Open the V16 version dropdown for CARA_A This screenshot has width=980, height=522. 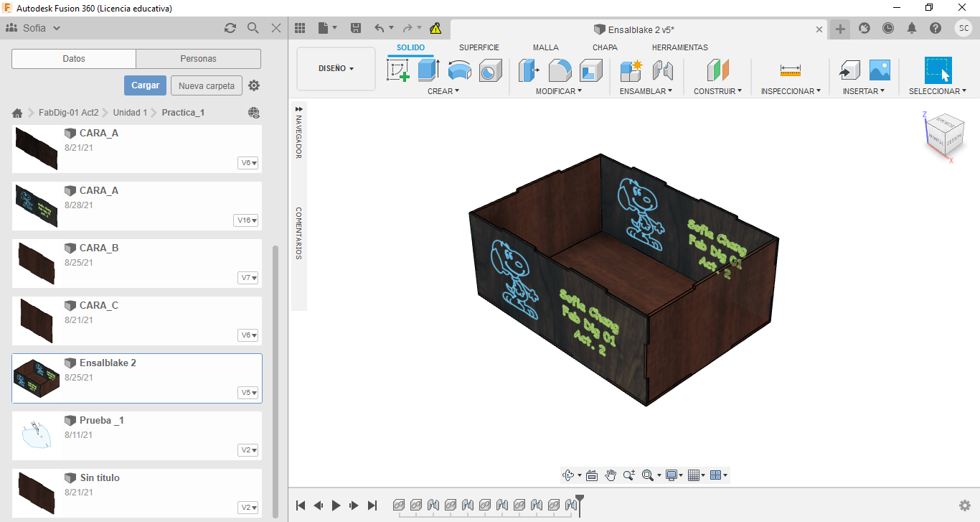point(246,220)
